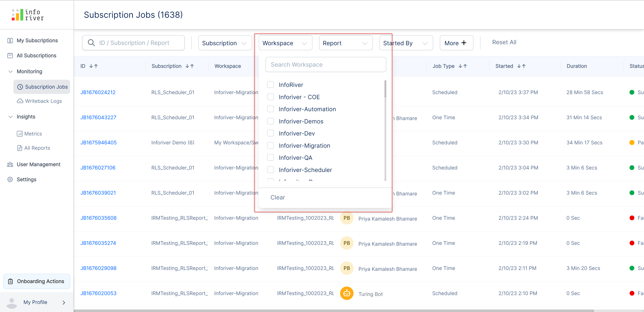The image size is (644, 312).
Task: Click the Search Workspace input field
Action: tap(326, 65)
